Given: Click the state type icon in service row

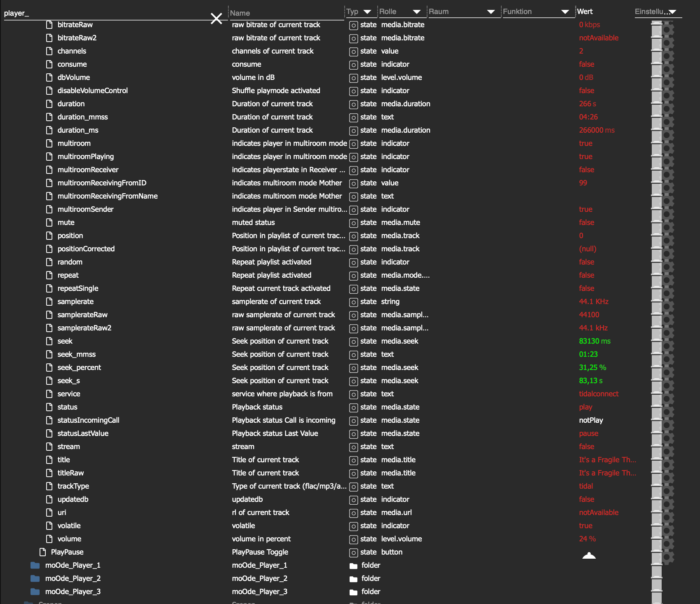Looking at the screenshot, I should pyautogui.click(x=353, y=394).
